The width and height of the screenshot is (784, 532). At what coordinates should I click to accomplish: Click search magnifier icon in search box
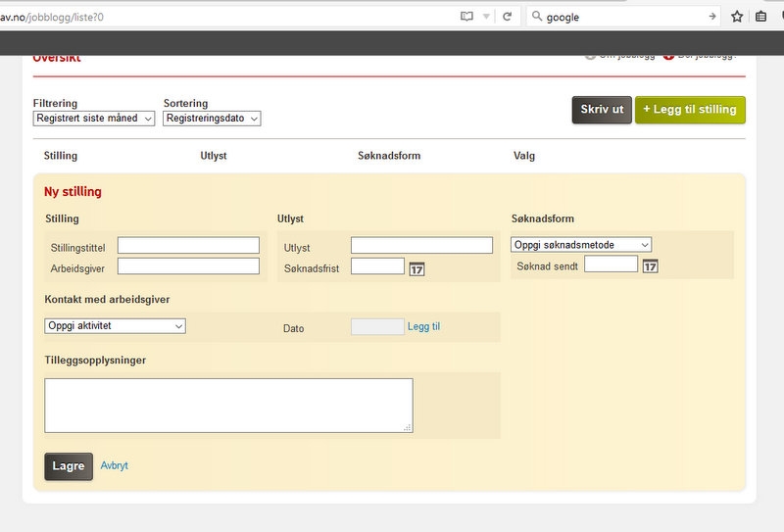click(536, 17)
